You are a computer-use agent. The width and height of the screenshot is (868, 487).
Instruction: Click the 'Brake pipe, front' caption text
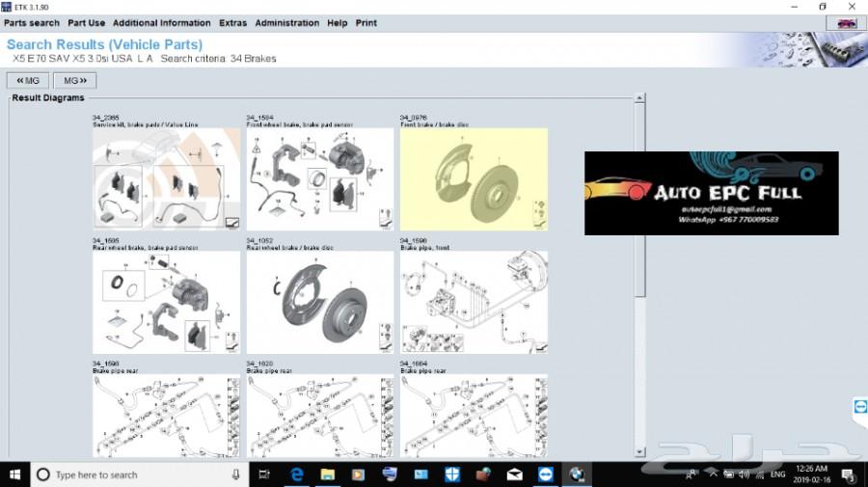pyautogui.click(x=424, y=248)
